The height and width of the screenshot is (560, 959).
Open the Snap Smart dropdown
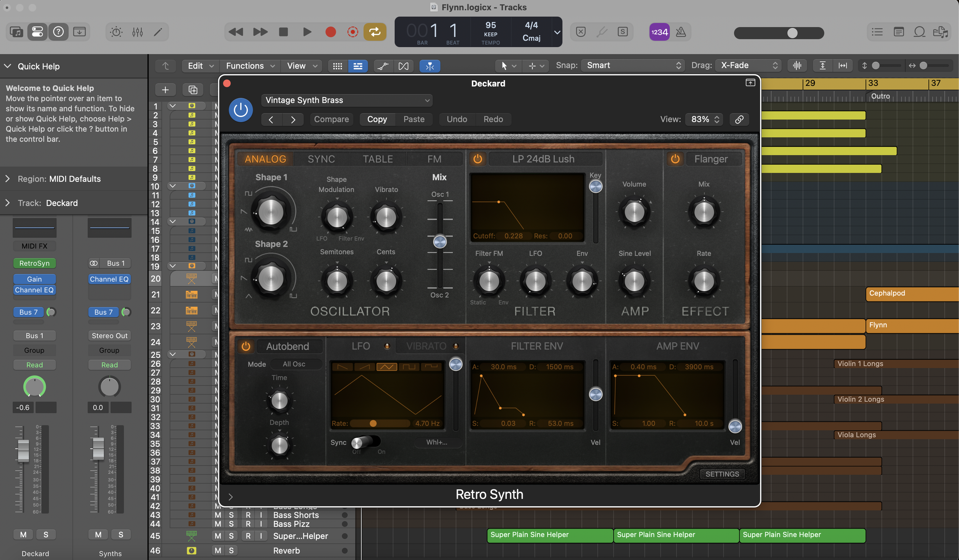(x=632, y=66)
